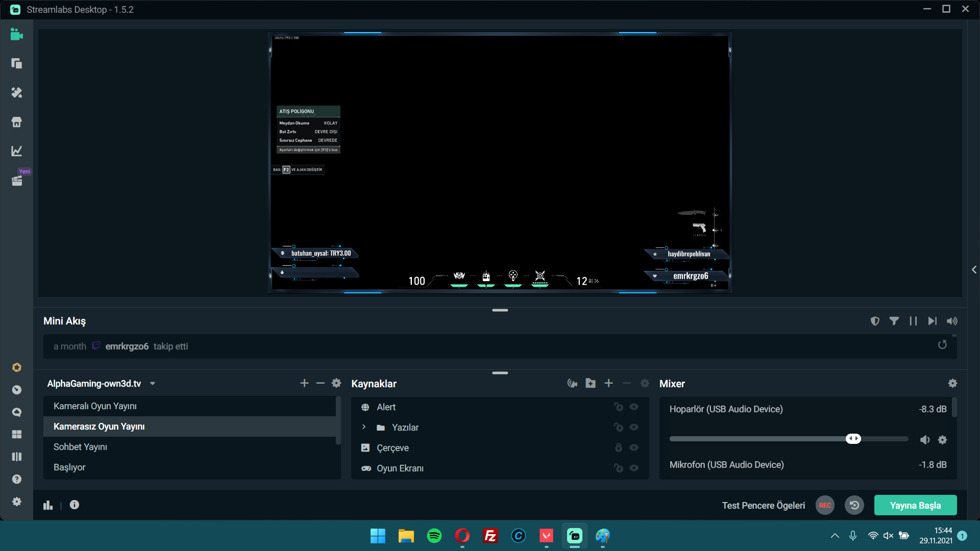Add a new scene with plus
The width and height of the screenshot is (980, 551).
[x=304, y=383]
